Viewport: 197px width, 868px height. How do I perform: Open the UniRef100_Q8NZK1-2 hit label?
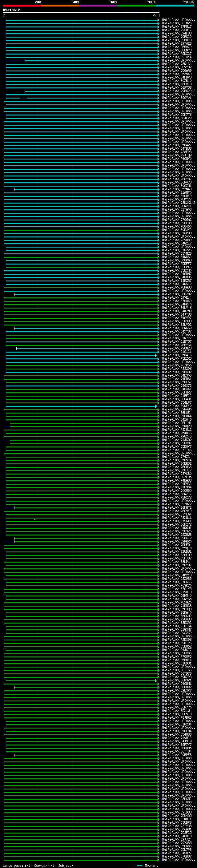[x=179, y=203]
